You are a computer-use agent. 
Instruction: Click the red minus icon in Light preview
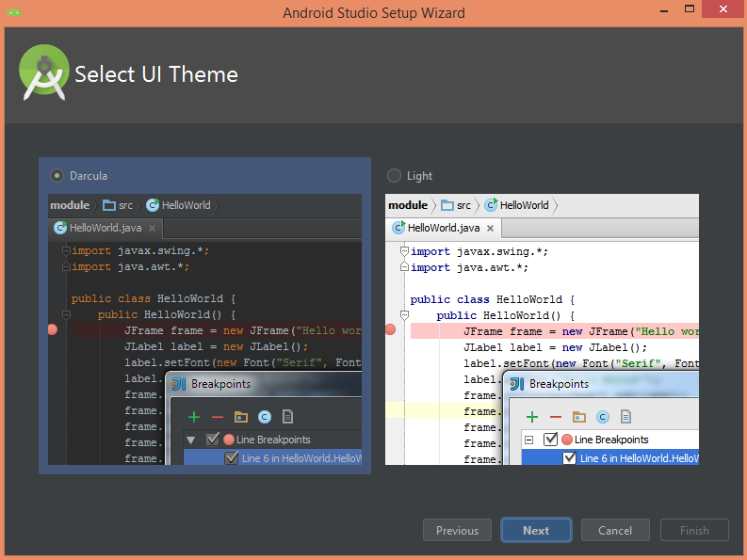pyautogui.click(x=556, y=417)
